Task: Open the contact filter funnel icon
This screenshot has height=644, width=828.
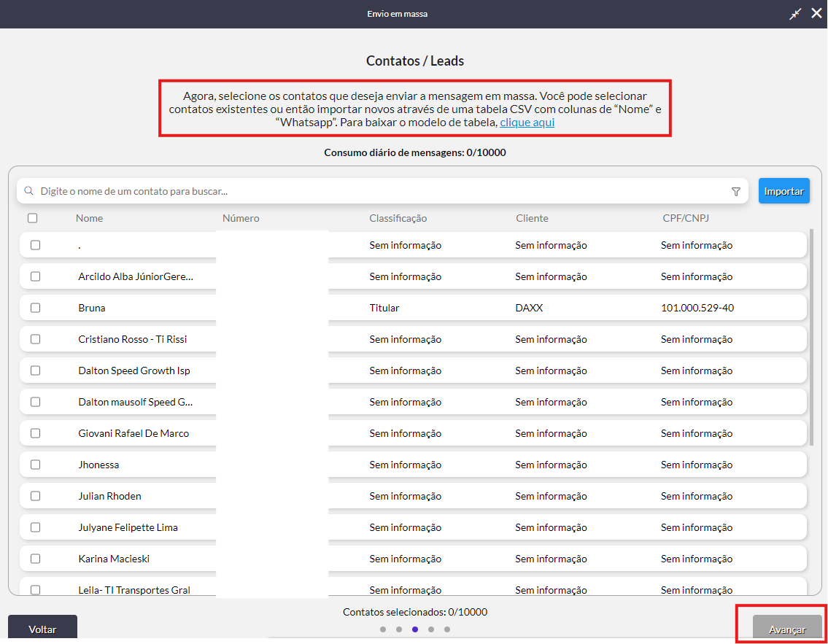Action: pos(735,192)
